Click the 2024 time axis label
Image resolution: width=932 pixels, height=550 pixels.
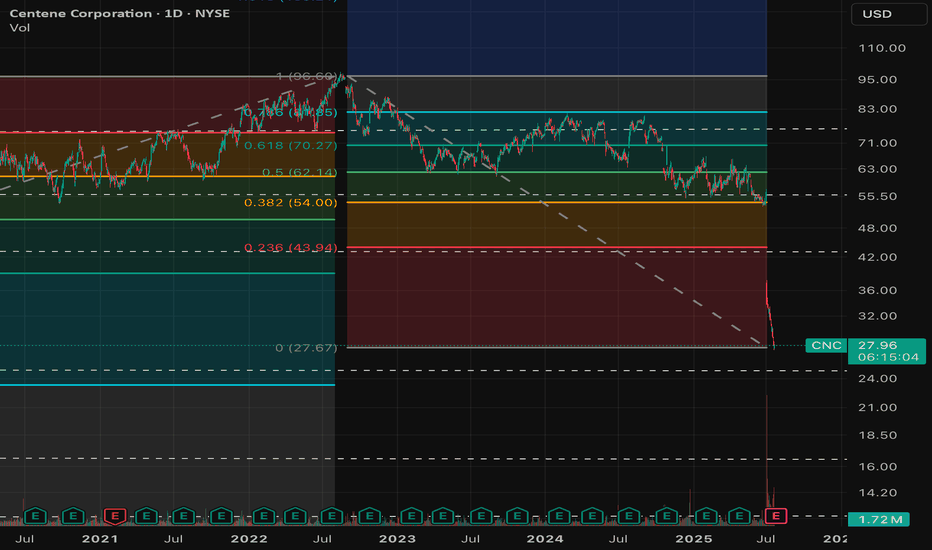click(x=545, y=539)
